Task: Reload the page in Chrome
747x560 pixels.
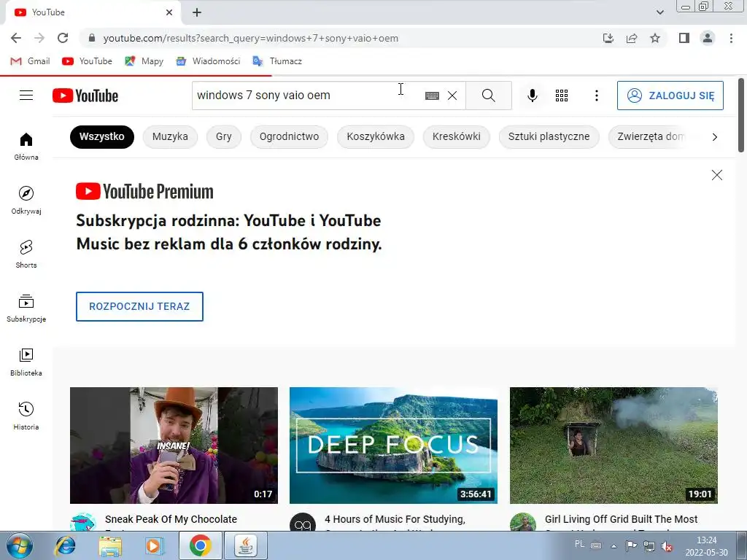Action: [63, 38]
